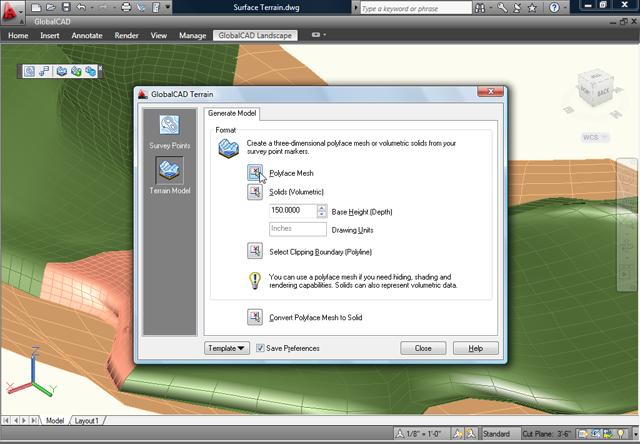Click Convert Polyface Mesh to Solid icon

click(256, 317)
